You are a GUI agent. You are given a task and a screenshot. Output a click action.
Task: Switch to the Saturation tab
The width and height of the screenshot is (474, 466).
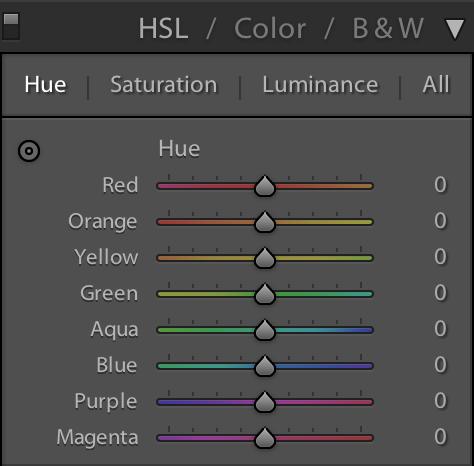click(x=164, y=85)
